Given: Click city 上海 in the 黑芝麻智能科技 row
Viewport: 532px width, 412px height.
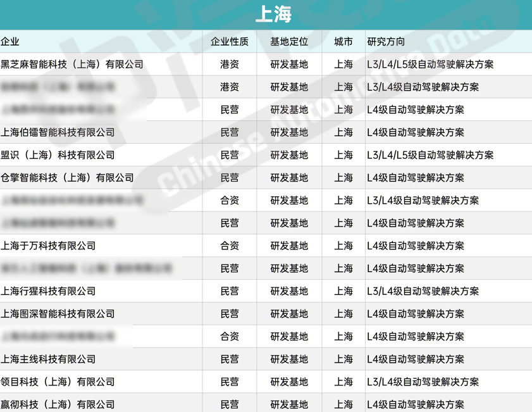Looking at the screenshot, I should (343, 64).
